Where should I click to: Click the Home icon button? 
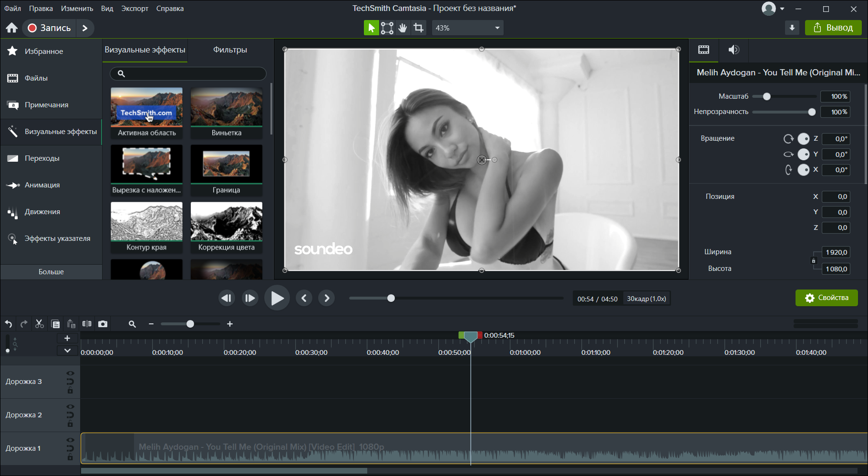tap(12, 28)
